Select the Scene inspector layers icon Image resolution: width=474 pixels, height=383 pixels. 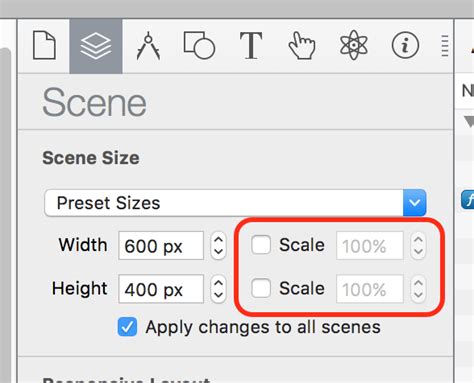(96, 46)
